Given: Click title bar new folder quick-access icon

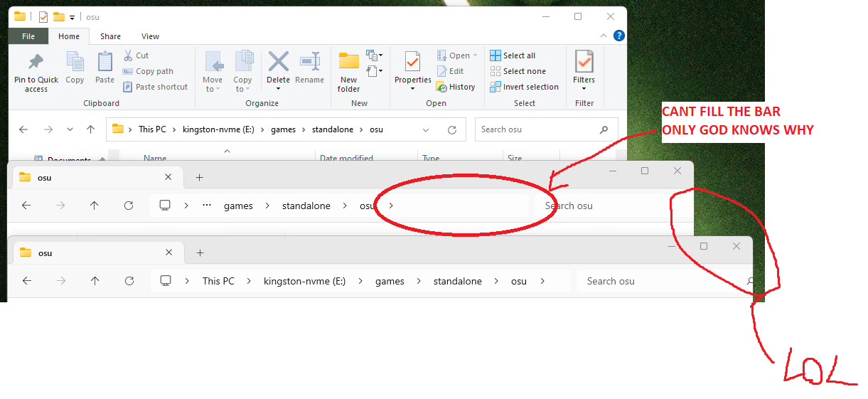Looking at the screenshot, I should click(59, 16).
